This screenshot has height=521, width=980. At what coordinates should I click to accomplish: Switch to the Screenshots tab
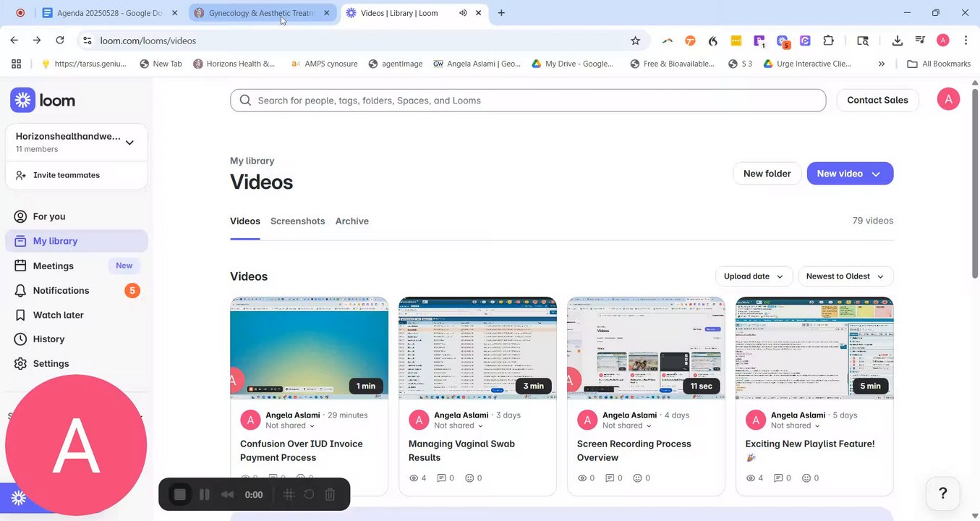[x=297, y=221]
